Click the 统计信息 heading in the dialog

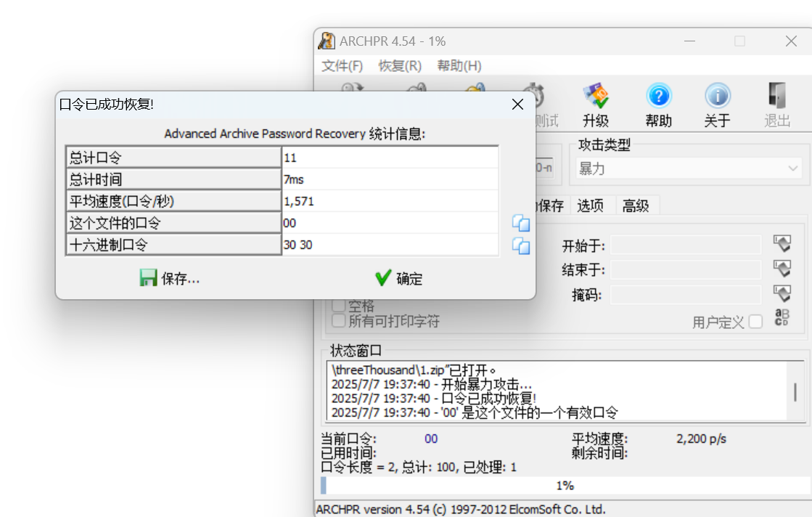tap(295, 134)
